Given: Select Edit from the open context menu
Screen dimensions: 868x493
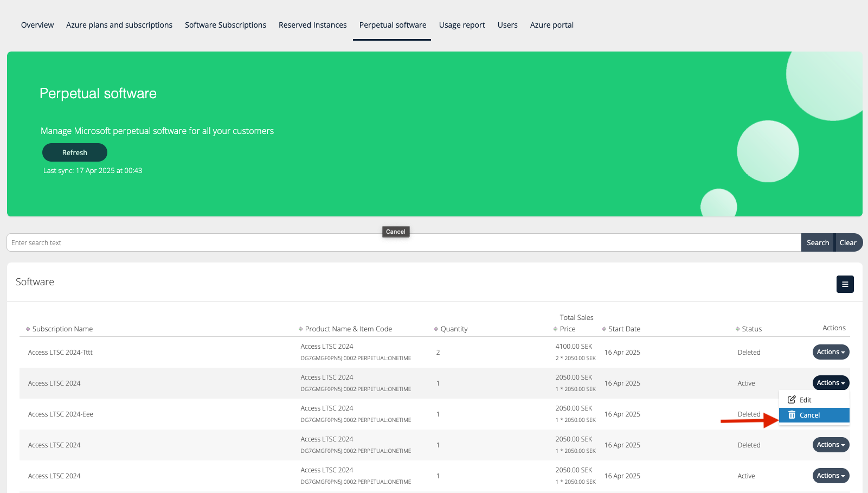Looking at the screenshot, I should click(x=805, y=399).
